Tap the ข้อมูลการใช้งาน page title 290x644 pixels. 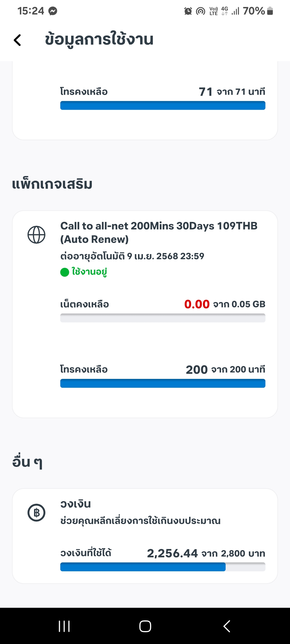pos(99,39)
